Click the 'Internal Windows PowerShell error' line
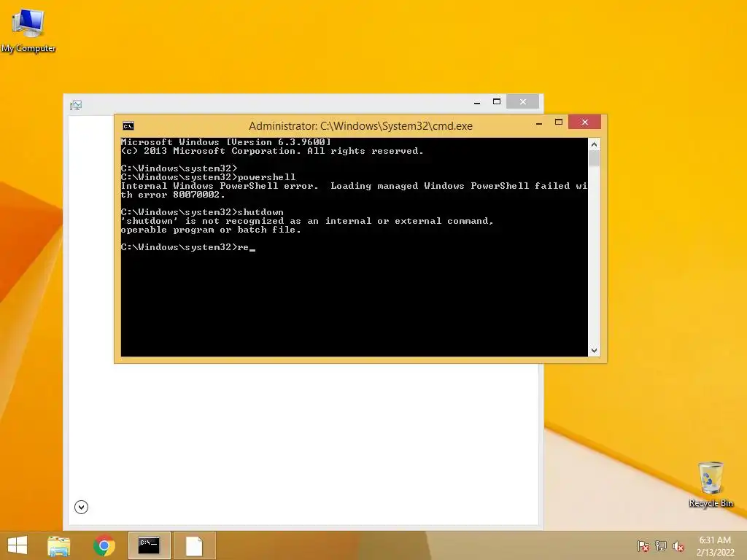The image size is (747, 560). coord(354,186)
